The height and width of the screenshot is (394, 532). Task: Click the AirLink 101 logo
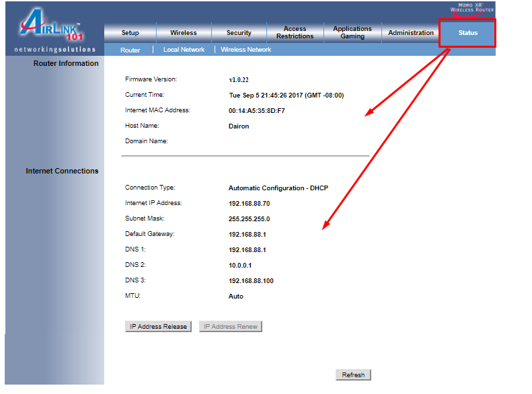52,24
